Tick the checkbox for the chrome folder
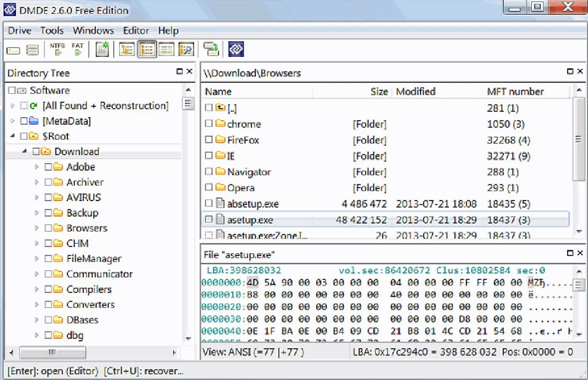588x380 pixels. click(x=209, y=124)
